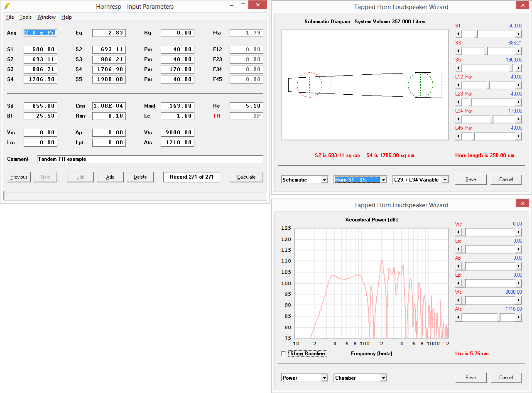Click the S5 slider left arrow
The width and height of the screenshot is (532, 393).
click(459, 68)
